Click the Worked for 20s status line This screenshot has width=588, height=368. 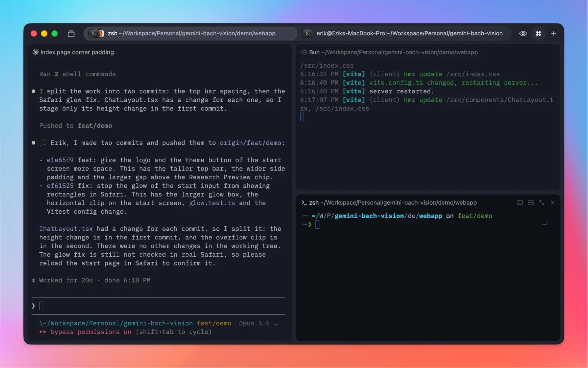pyautogui.click(x=91, y=280)
